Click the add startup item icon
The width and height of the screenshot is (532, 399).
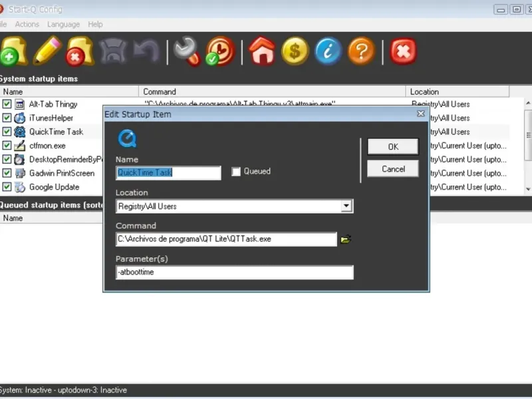13,51
